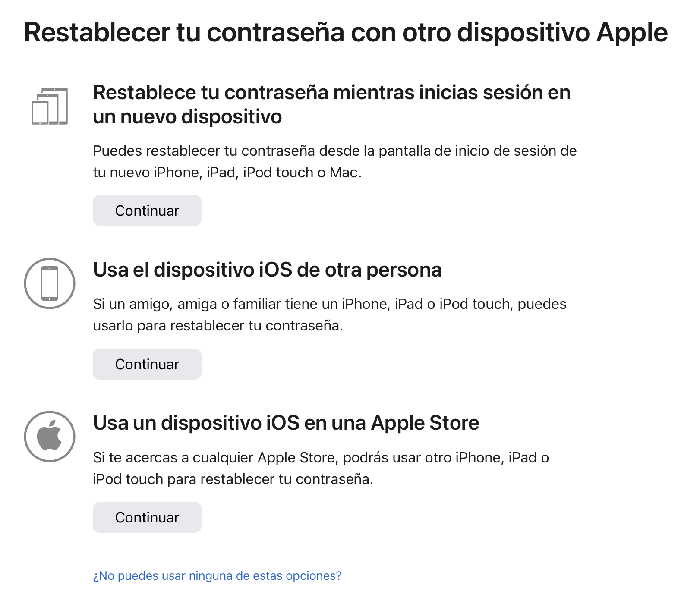700x610 pixels.
Task: Select heading line 'Restablece tu contraseña mientras inicias sesión en'
Action: click(331, 93)
